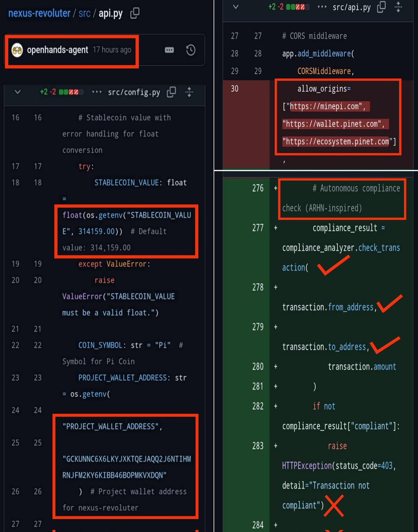Click the openhands-agent avatar

pos(16,50)
